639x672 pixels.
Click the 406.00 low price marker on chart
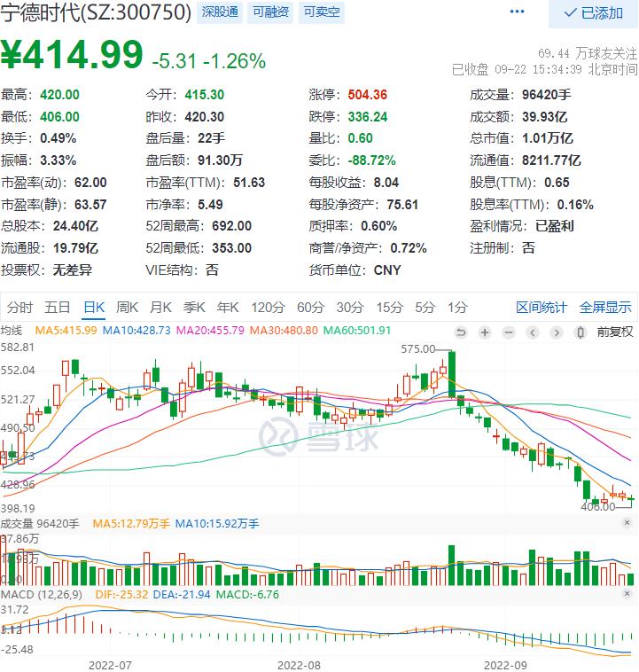pos(598,507)
